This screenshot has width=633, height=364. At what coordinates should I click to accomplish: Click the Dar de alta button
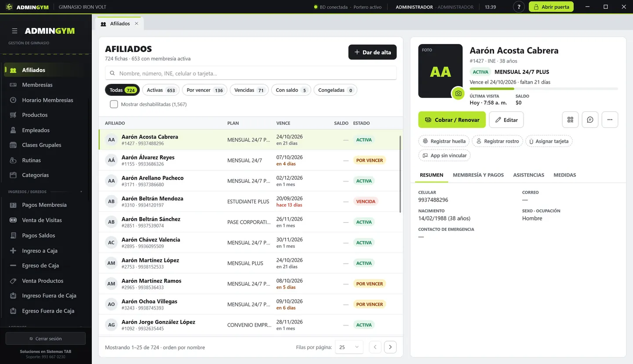point(373,52)
